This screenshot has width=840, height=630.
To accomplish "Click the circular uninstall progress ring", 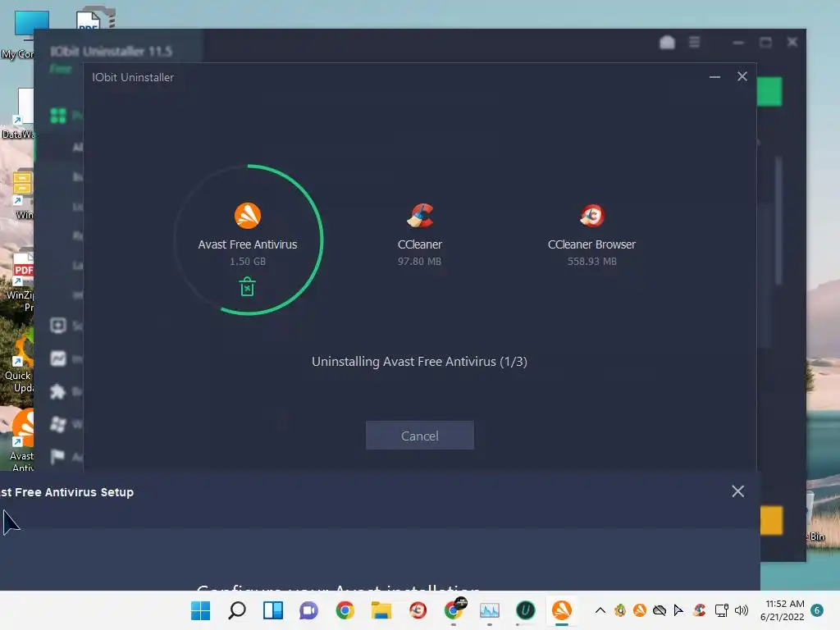I will [248, 240].
